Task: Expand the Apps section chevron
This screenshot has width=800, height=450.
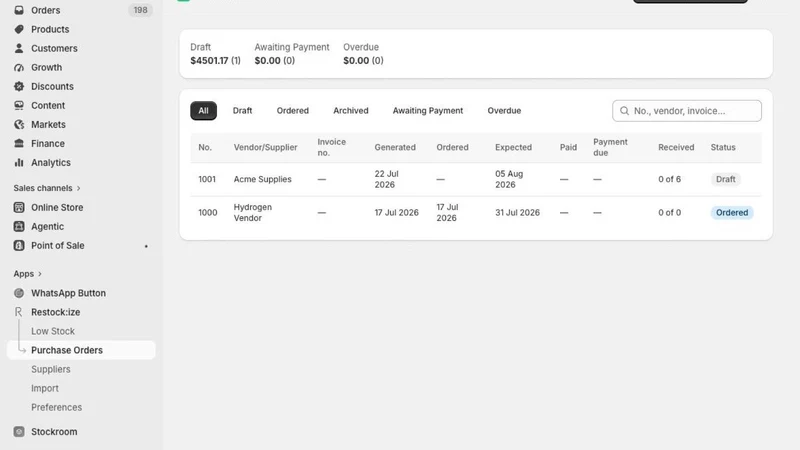Action: click(x=40, y=274)
